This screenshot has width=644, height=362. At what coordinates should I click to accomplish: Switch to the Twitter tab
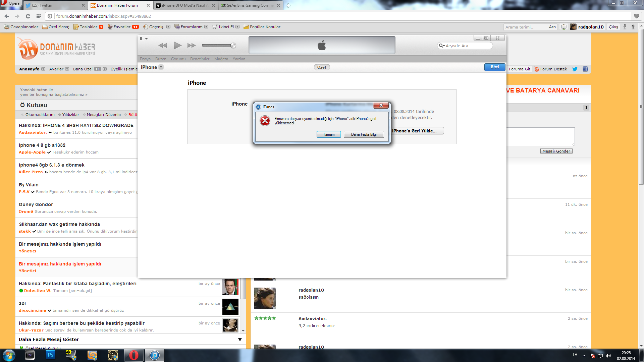[x=55, y=5]
